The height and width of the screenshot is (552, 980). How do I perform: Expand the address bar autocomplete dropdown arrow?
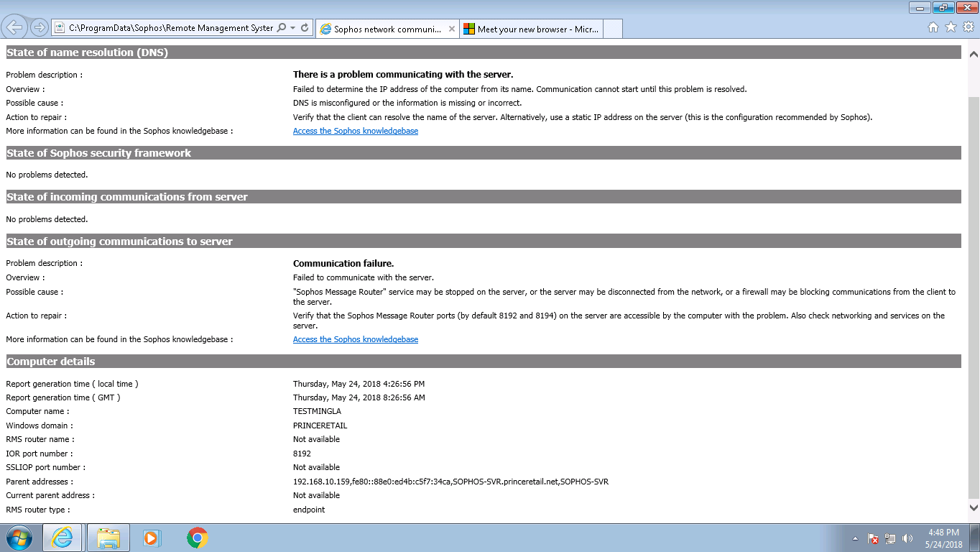tap(293, 28)
